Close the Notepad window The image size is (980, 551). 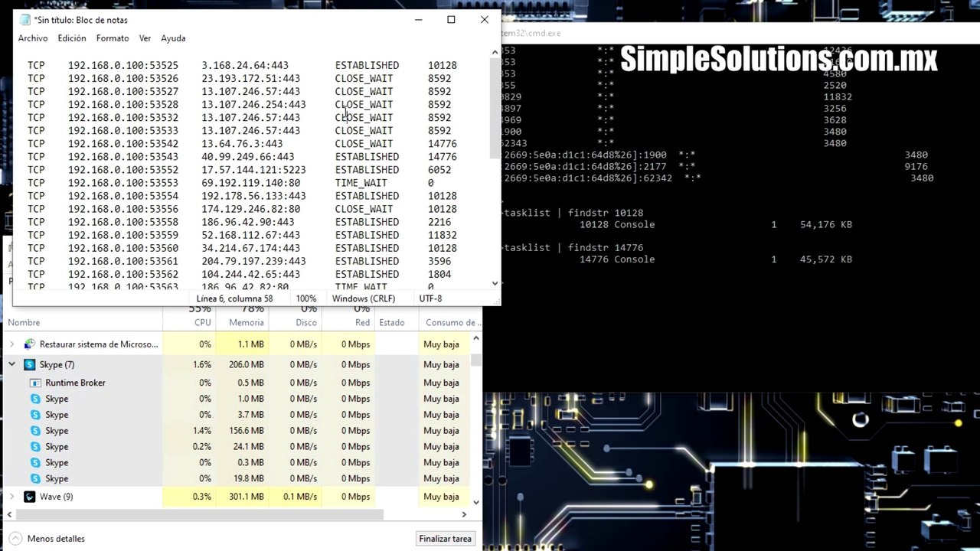click(x=484, y=20)
